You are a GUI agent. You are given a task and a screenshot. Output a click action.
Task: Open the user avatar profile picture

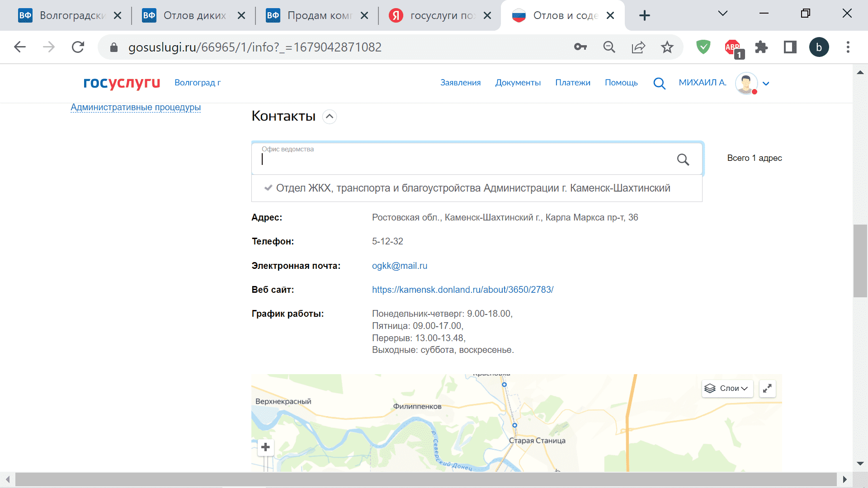click(x=746, y=83)
